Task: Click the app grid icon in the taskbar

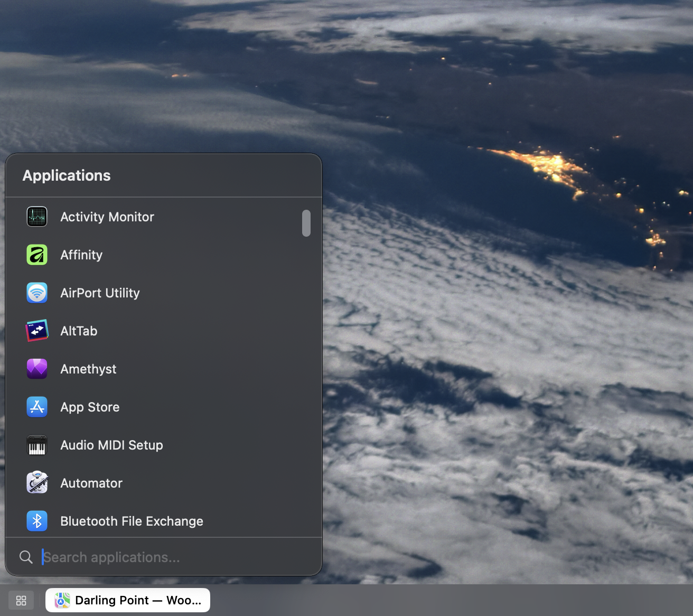Action: pos(21,600)
